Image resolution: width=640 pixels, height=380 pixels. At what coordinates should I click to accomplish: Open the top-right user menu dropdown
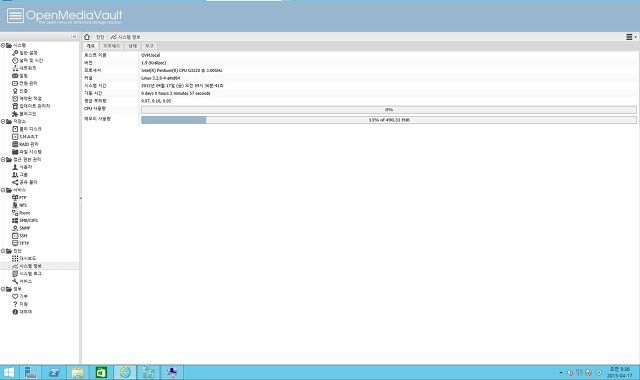click(631, 37)
